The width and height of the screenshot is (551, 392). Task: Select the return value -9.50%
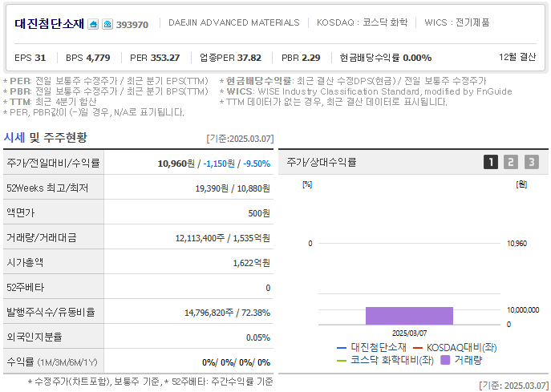(x=257, y=164)
